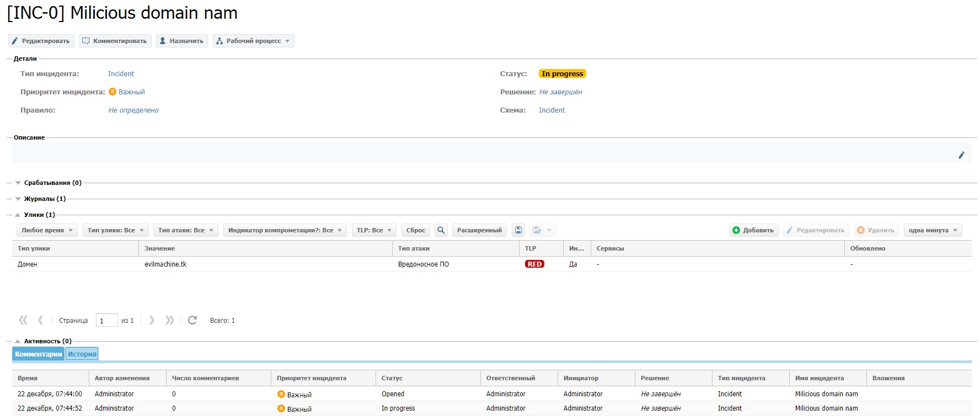
Task: Click the Назначить button
Action: (x=182, y=41)
